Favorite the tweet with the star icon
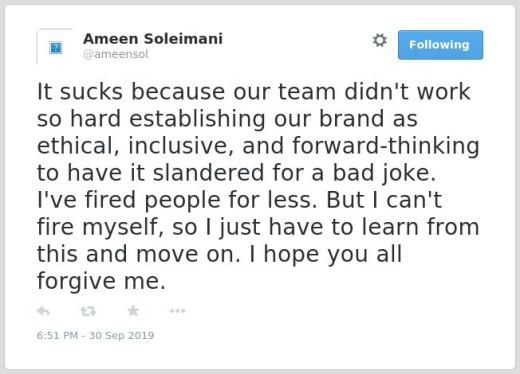The height and width of the screenshot is (374, 520). 133,311
